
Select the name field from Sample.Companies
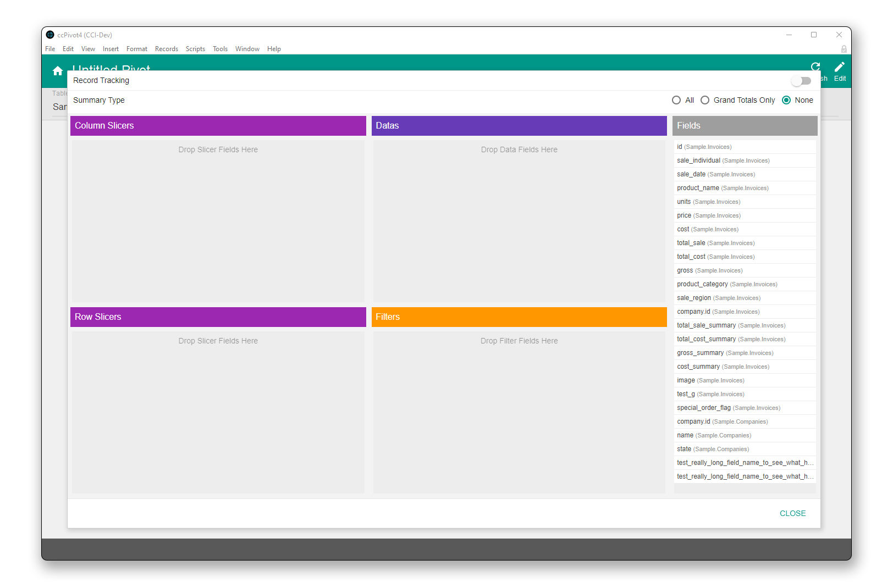[x=745, y=435]
